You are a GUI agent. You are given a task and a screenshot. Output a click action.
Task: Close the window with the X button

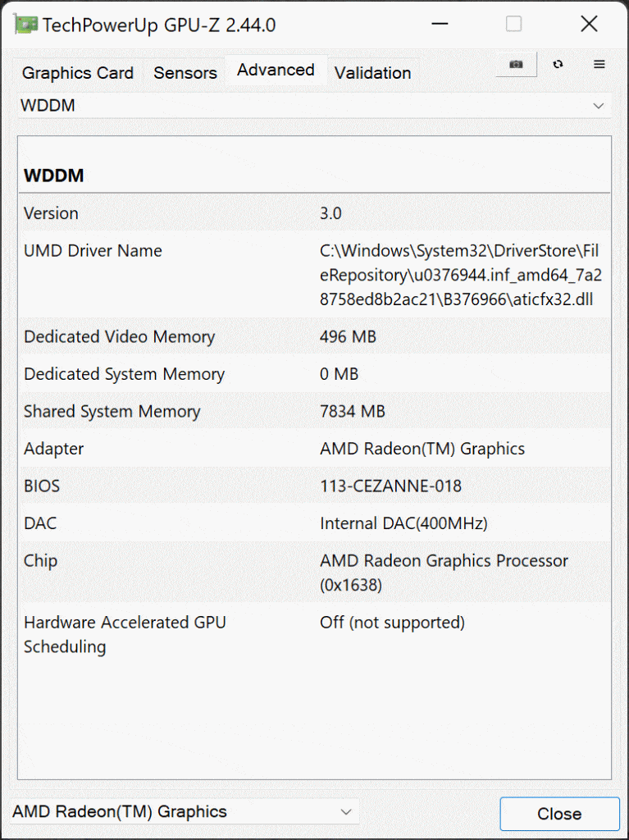coord(590,24)
